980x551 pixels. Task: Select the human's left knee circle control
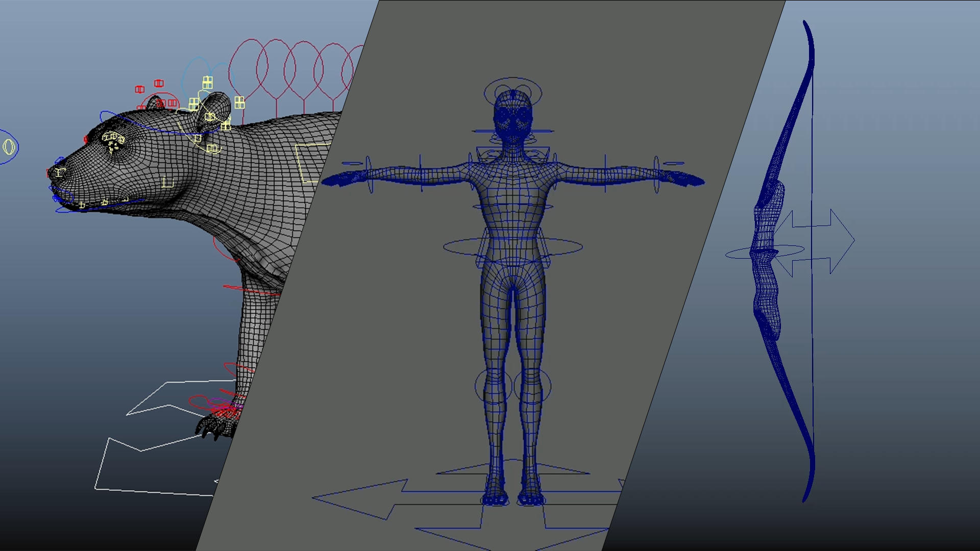pos(493,386)
